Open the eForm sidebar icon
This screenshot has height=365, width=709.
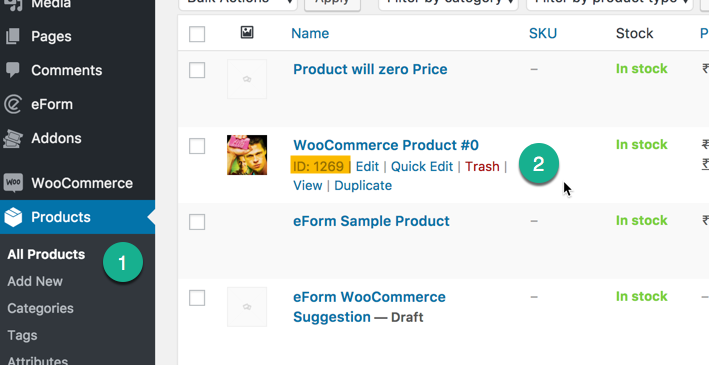click(13, 104)
